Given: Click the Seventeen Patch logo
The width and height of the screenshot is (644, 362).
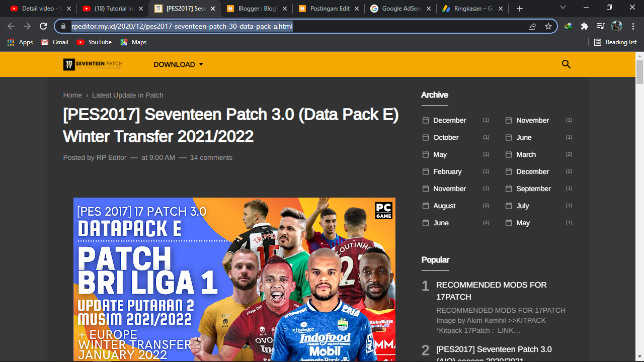Looking at the screenshot, I should pyautogui.click(x=93, y=64).
